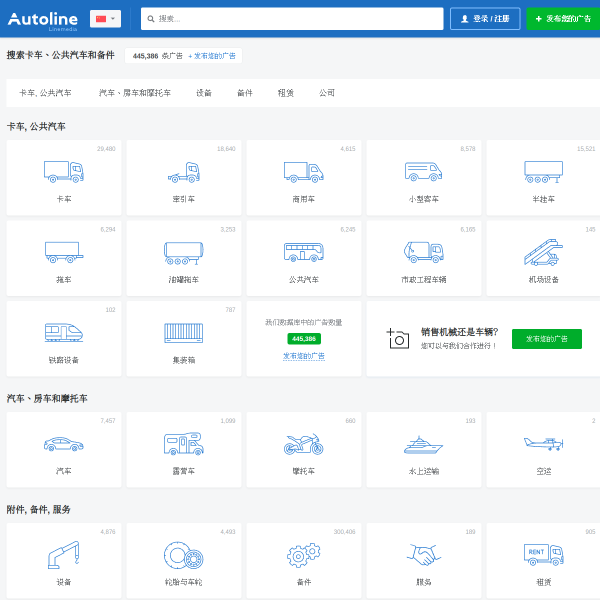The width and height of the screenshot is (600, 600).
Task: Switch to the 汽车、房车和摩托车 tab
Action: (x=135, y=93)
